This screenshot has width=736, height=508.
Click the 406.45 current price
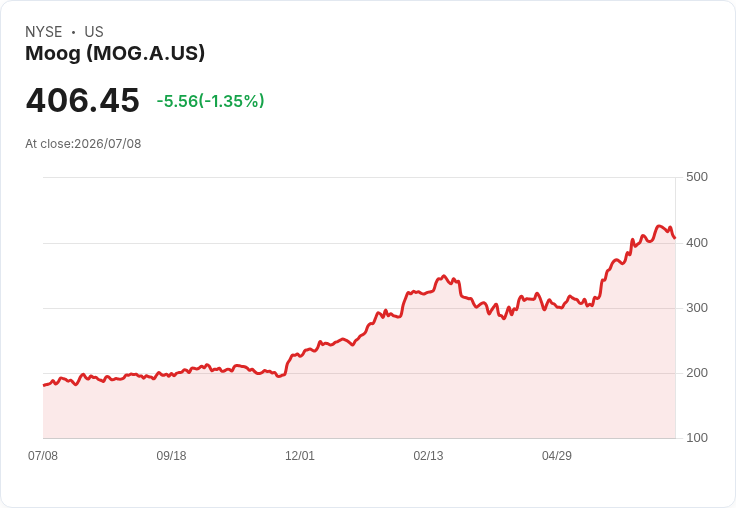pos(83,100)
